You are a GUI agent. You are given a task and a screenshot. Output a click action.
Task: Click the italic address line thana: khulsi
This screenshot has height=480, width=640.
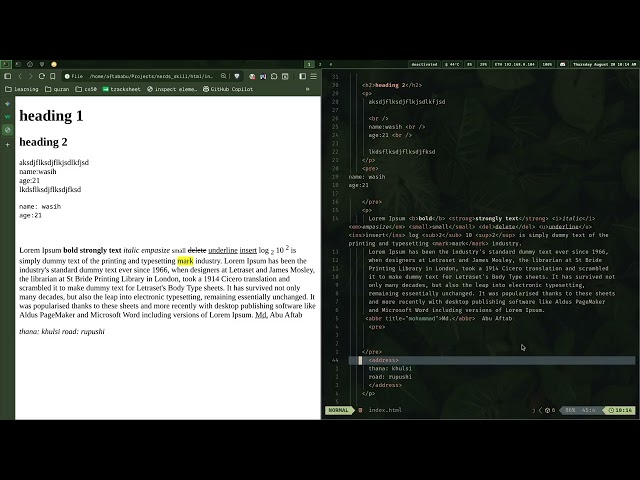tap(62, 331)
